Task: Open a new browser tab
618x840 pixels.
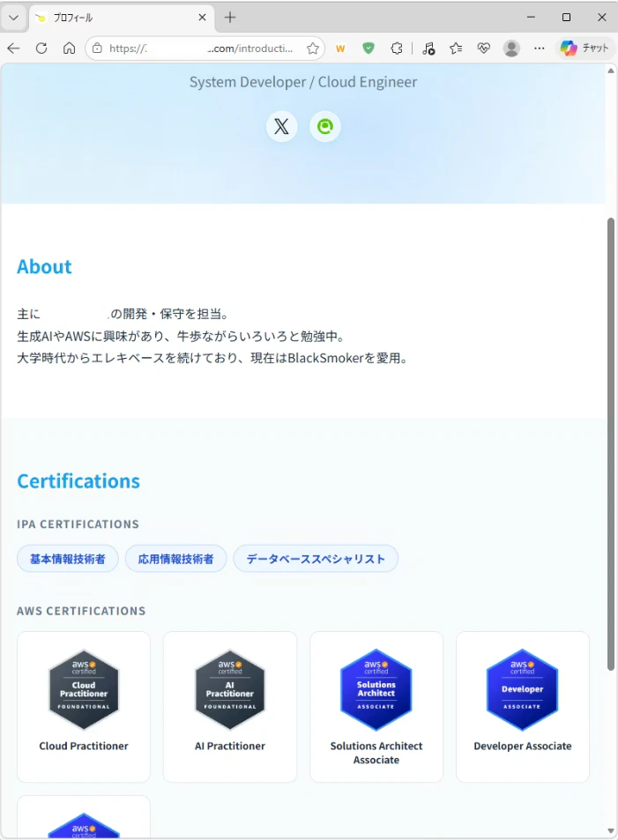Action: click(x=230, y=18)
